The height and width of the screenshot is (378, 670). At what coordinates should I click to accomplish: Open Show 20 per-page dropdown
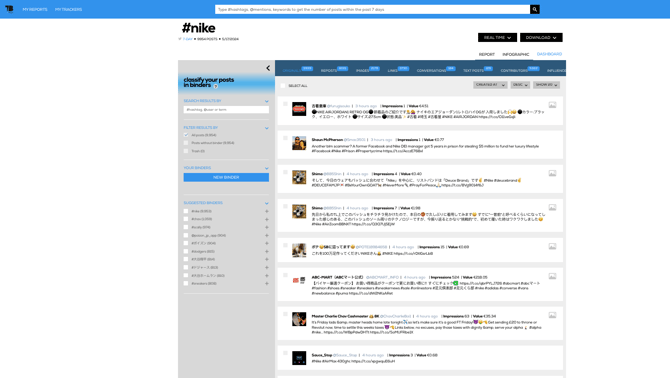[x=547, y=85]
